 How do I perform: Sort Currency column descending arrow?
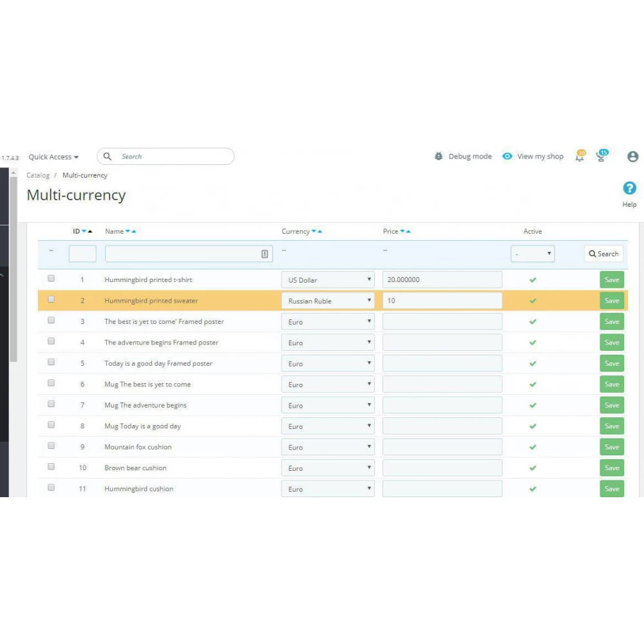tap(314, 231)
